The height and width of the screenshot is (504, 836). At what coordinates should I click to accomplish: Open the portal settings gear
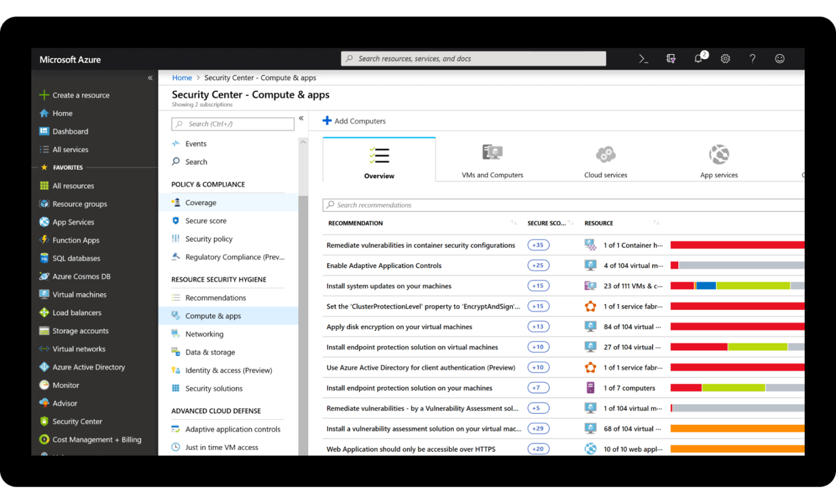click(x=725, y=59)
